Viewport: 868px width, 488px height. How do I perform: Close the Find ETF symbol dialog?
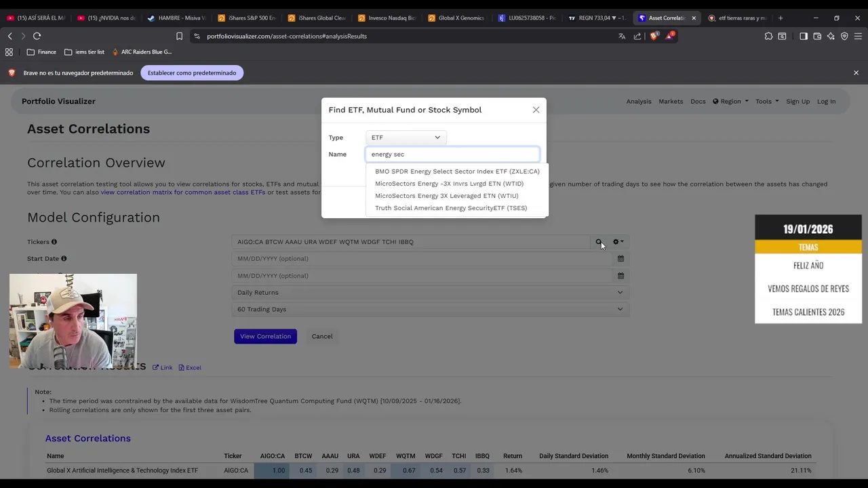536,110
